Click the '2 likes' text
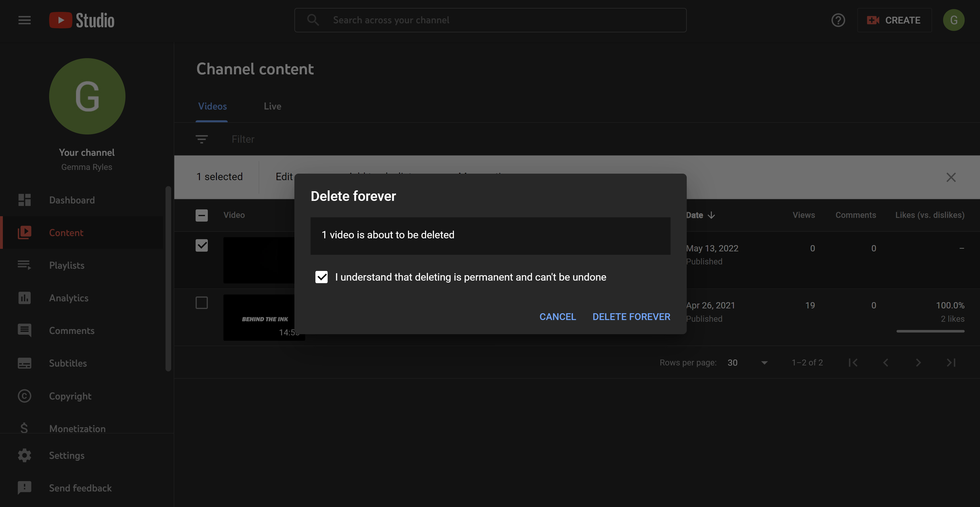The width and height of the screenshot is (980, 507). click(x=953, y=319)
